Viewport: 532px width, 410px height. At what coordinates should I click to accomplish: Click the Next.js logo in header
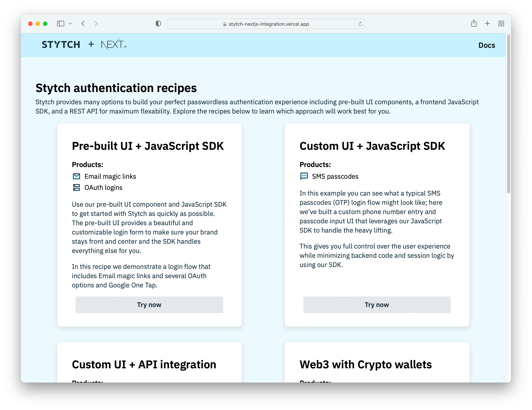[114, 44]
